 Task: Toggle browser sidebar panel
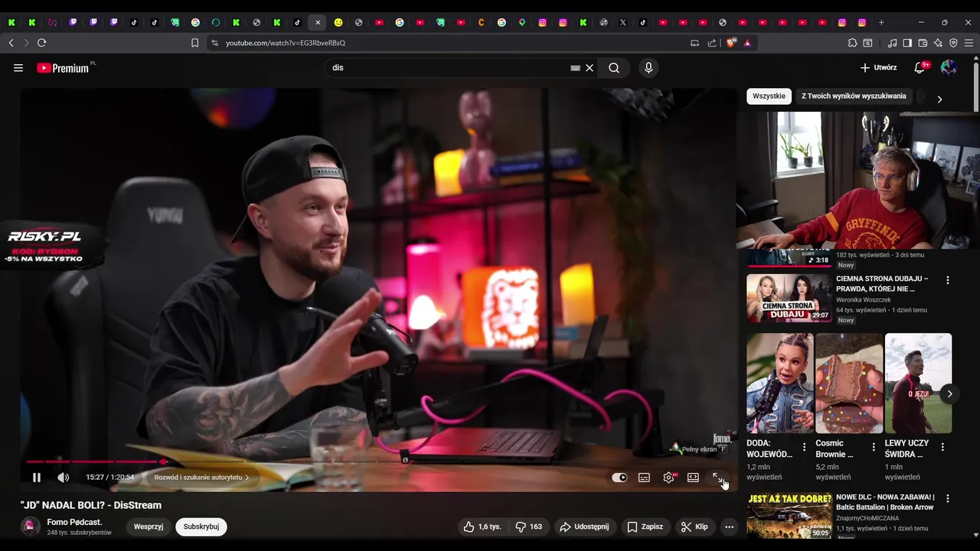click(x=907, y=43)
